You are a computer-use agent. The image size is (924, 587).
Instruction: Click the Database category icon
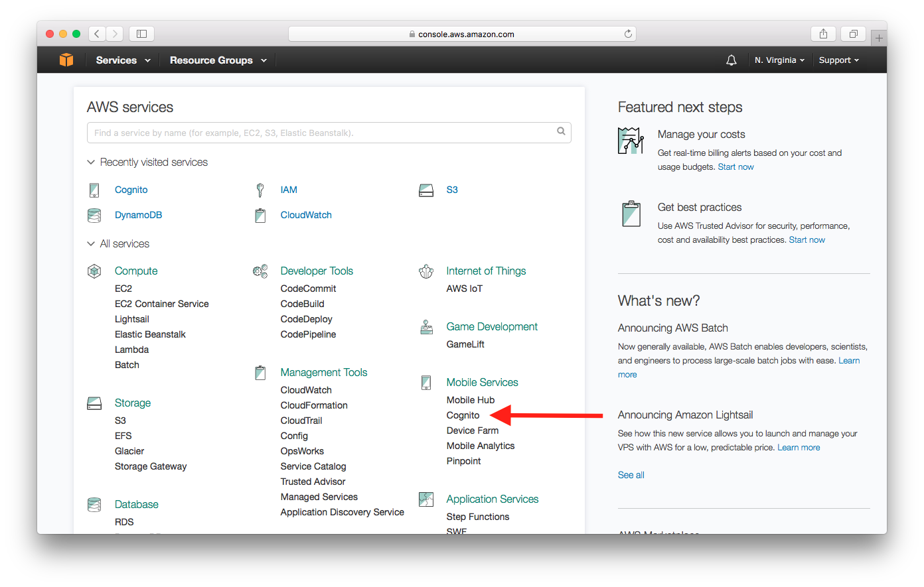(94, 505)
